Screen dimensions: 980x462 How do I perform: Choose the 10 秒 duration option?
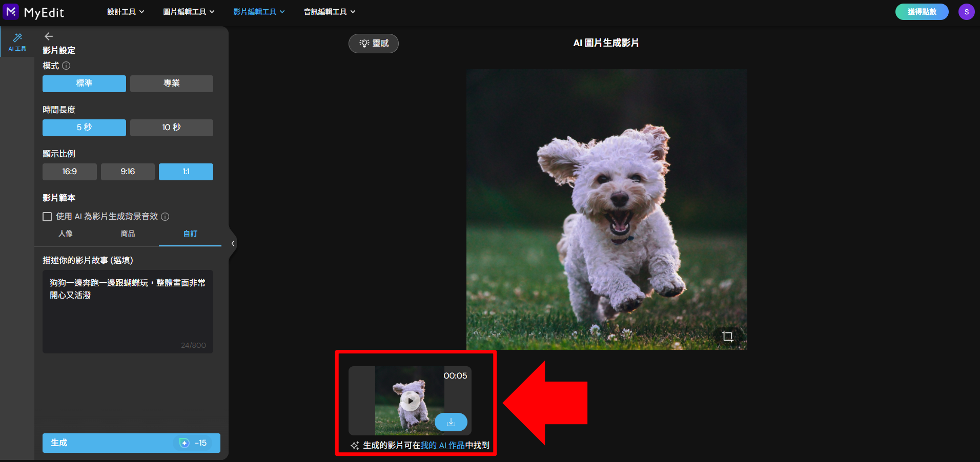(172, 128)
